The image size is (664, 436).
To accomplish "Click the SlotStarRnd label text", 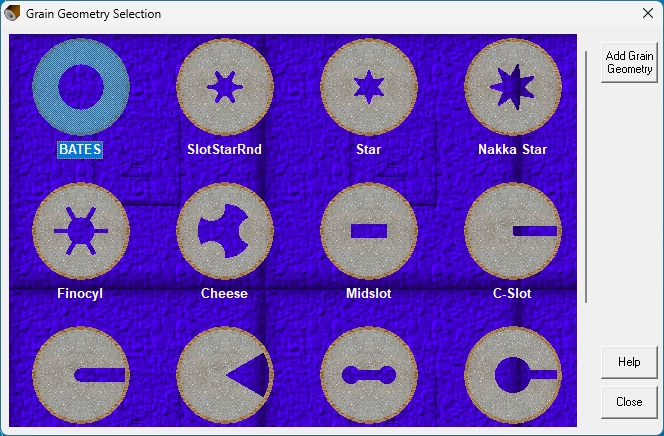I will click(x=224, y=149).
